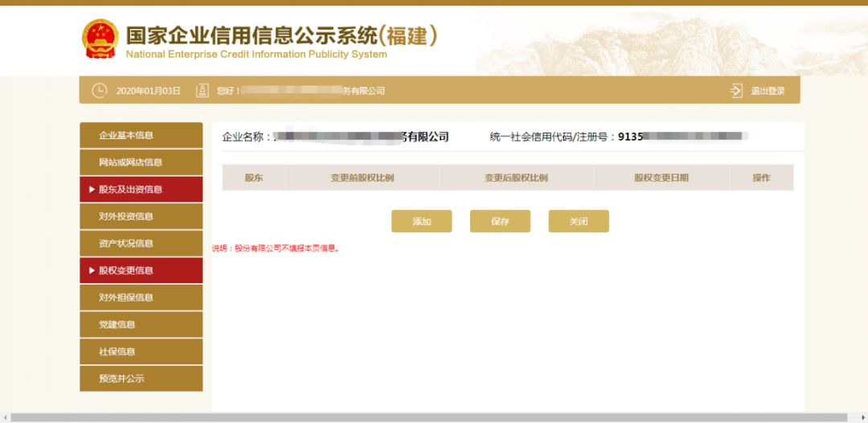
Task: Click the 退出登录 link
Action: (x=768, y=91)
